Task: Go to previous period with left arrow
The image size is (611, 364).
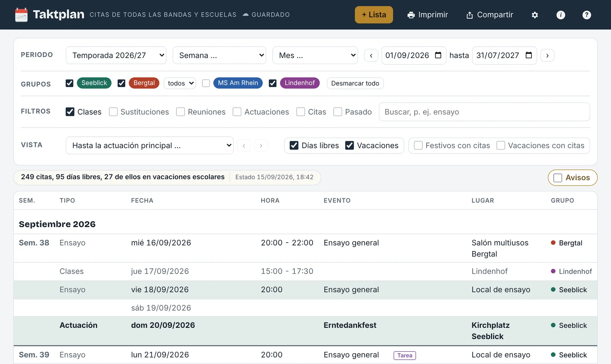Action: [x=371, y=55]
